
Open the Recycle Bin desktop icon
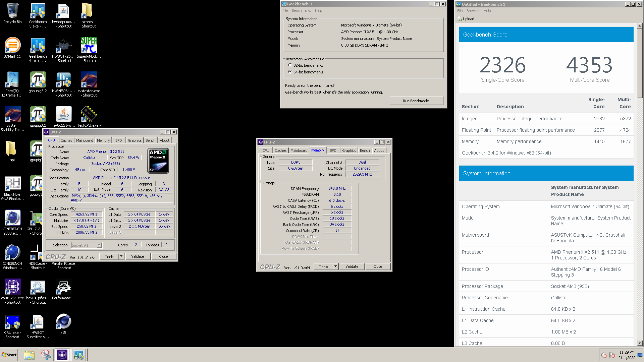tap(12, 13)
